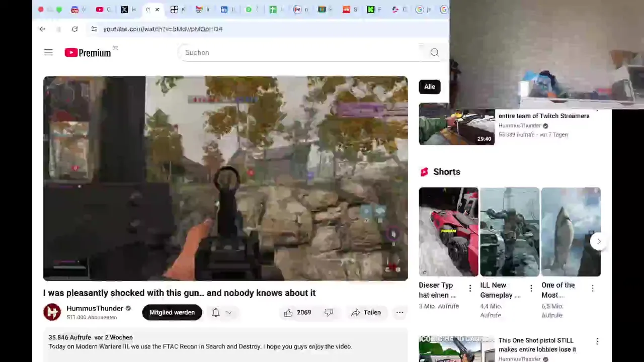The image size is (644, 362).
Task: Select the address bar URL
Action: (163, 29)
